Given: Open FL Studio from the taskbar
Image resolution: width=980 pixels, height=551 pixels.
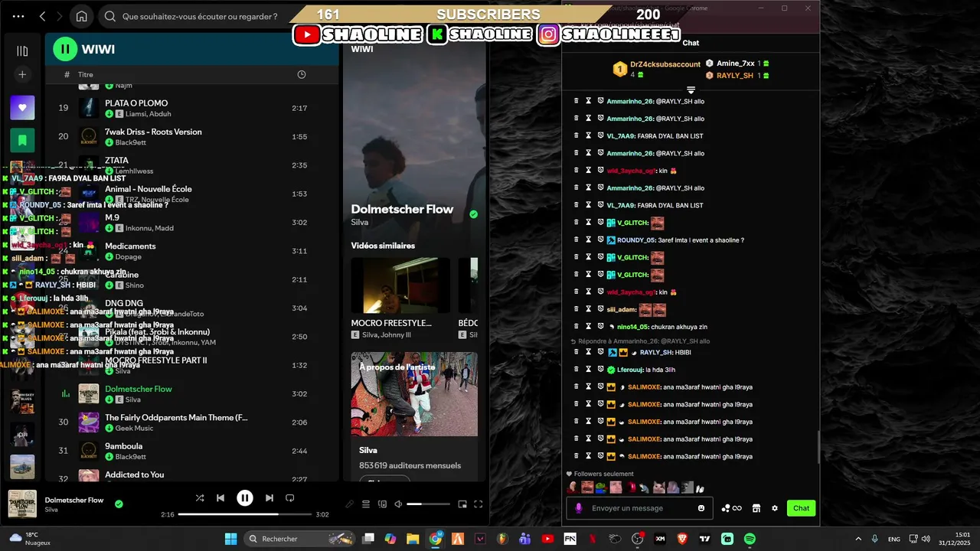Looking at the screenshot, I should coord(502,539).
